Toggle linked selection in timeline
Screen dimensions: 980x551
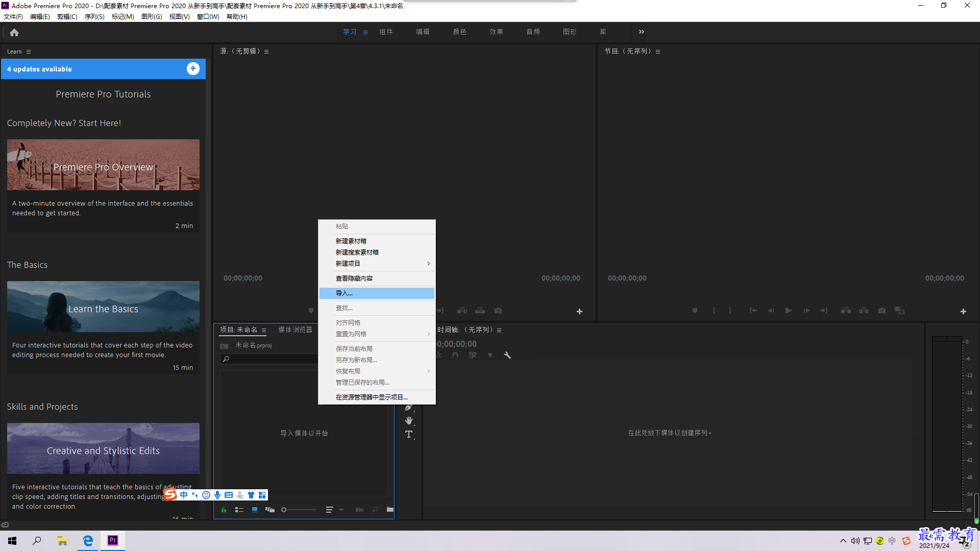point(473,355)
